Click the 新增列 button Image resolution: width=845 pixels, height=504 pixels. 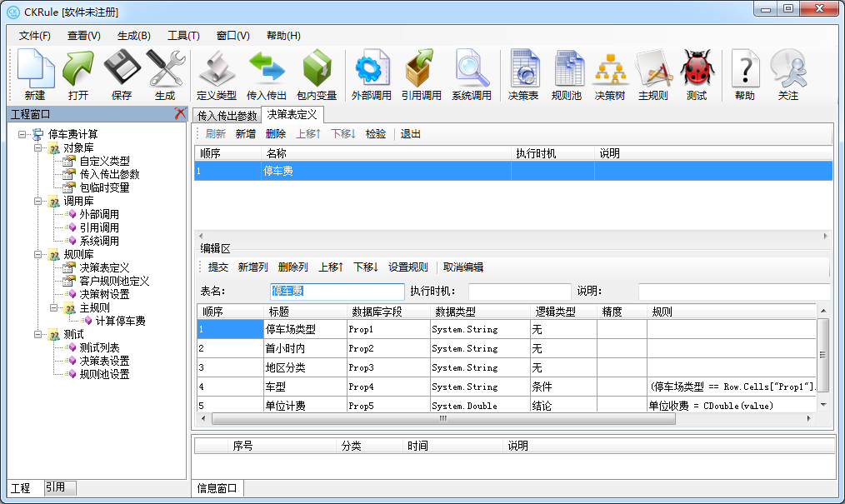pos(252,267)
